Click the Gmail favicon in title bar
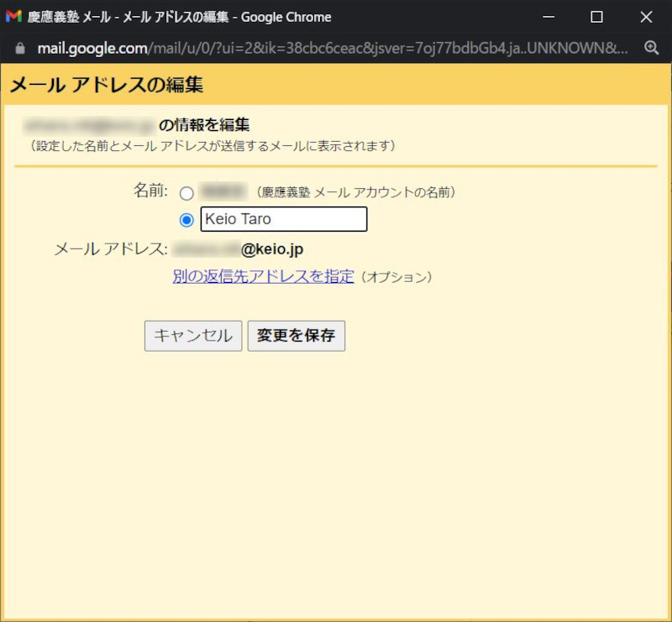 13,17
